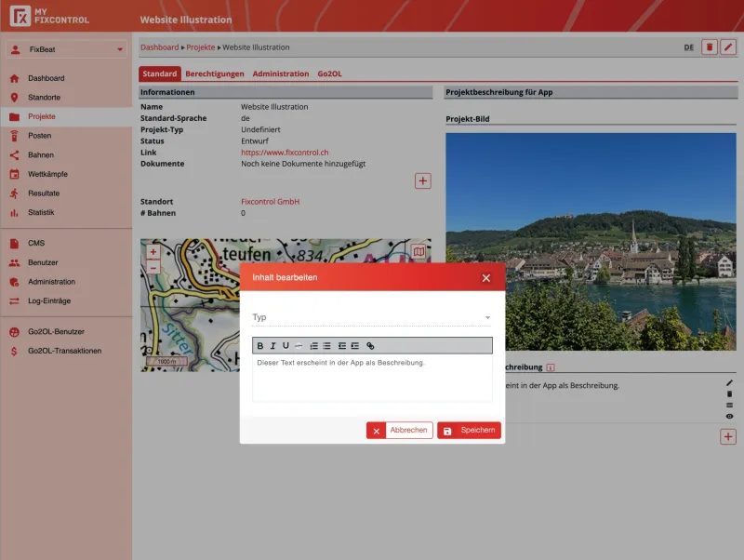
Task: Follow the Projekte breadcrumb link
Action: (200, 47)
